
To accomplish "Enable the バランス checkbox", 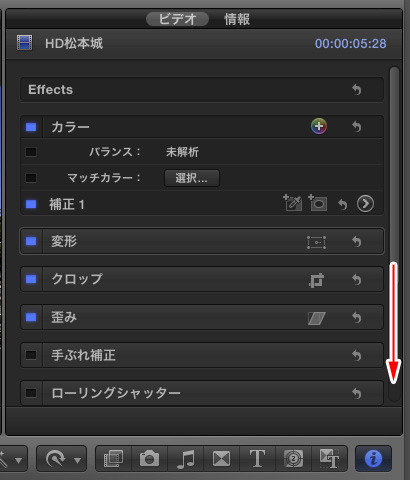I will [x=31, y=152].
